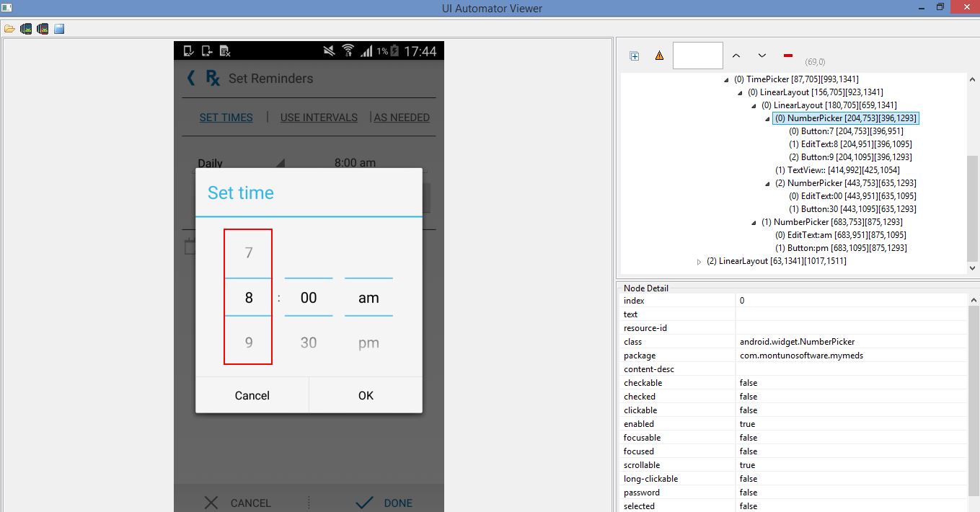Switch to the USE INTERVALS tab
Viewport: 980px width, 512px height.
pos(319,118)
